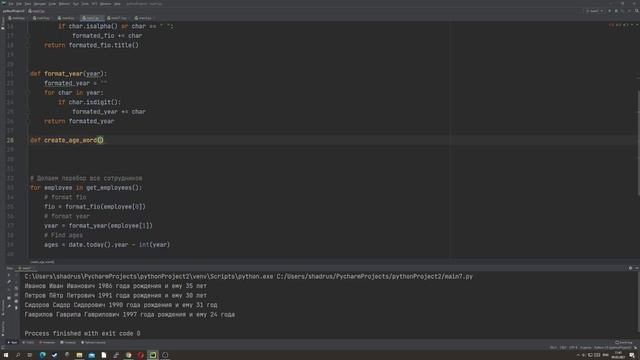Click the green Run button in the toolbar

pyautogui.click(x=609, y=11)
